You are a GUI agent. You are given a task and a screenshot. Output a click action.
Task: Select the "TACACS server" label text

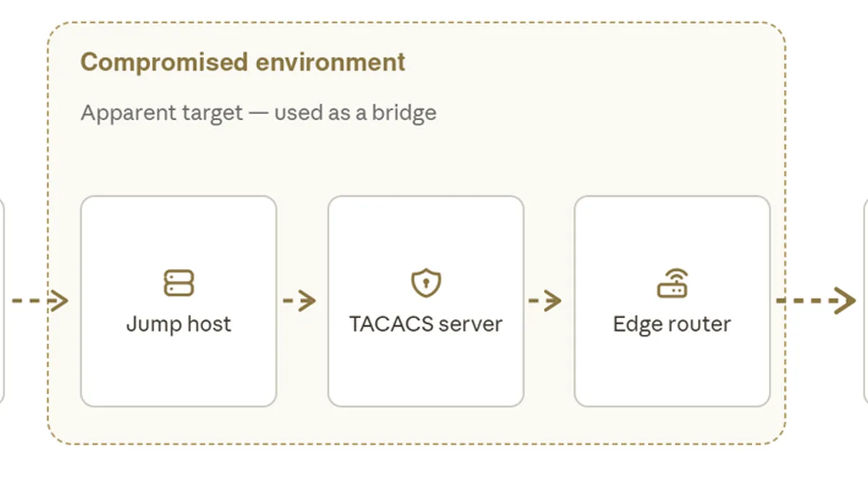pyautogui.click(x=426, y=323)
